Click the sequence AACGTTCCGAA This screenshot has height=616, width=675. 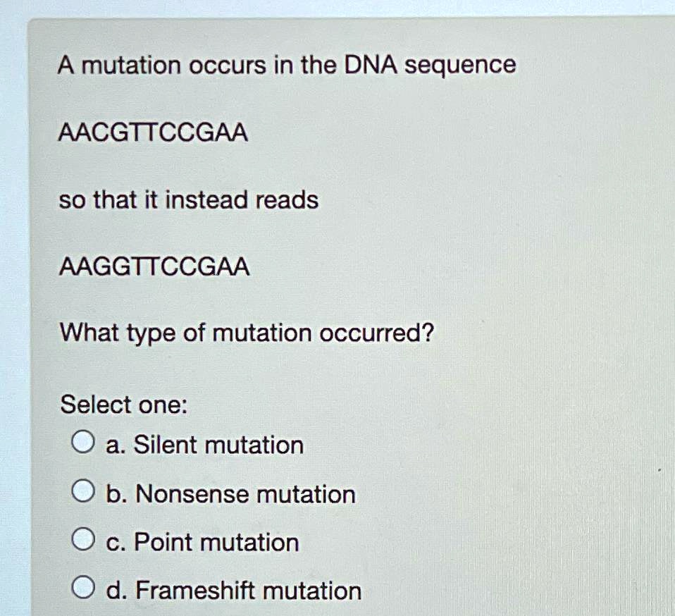click(154, 133)
